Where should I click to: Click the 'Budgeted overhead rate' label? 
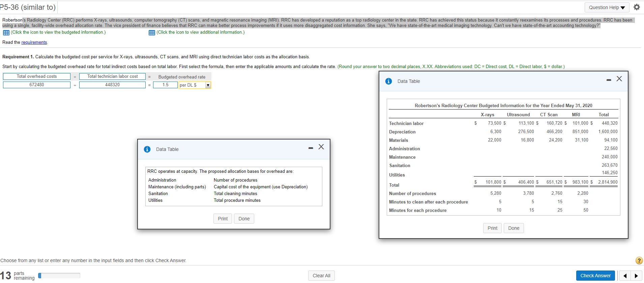point(182,77)
